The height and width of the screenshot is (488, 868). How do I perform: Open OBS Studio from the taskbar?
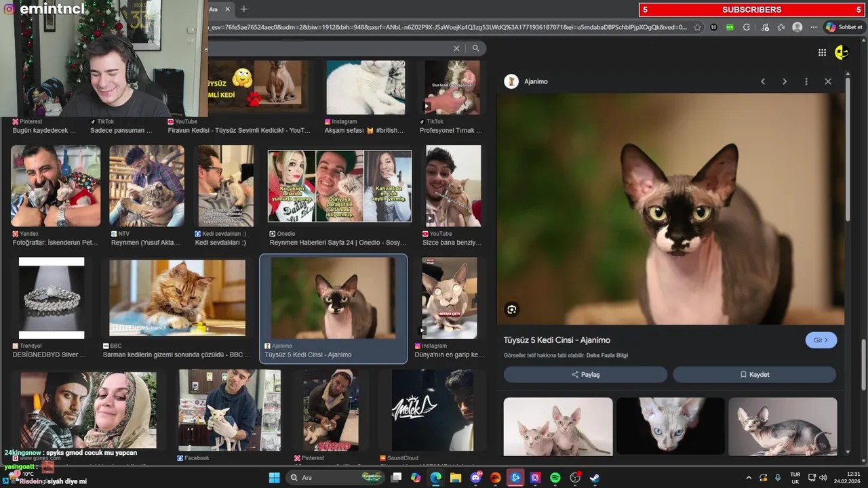tap(575, 478)
